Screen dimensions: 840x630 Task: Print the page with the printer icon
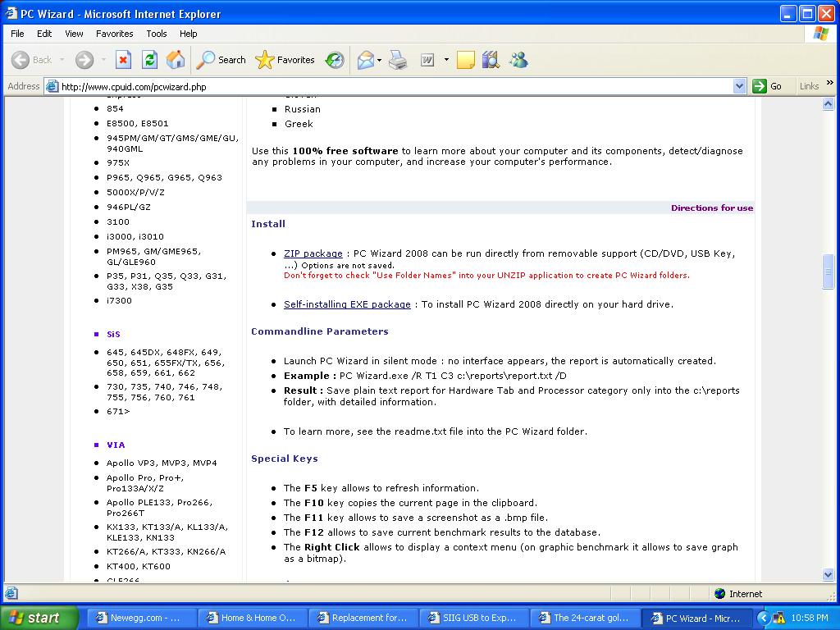pos(398,60)
